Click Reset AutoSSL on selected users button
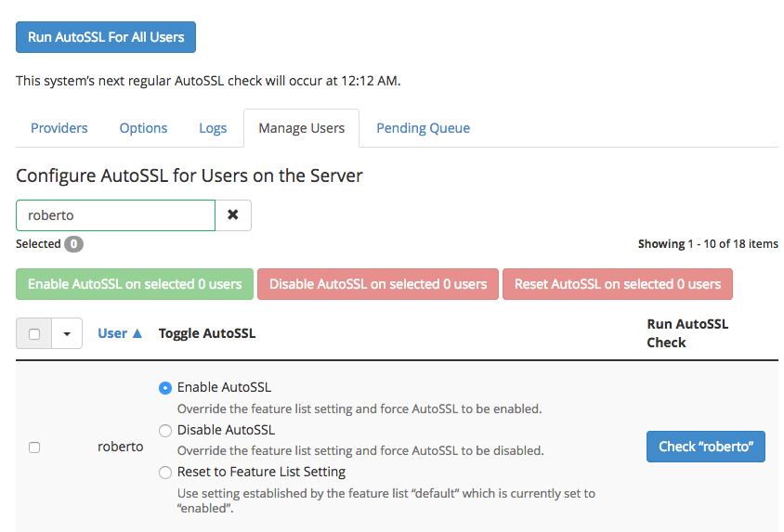This screenshot has height=532, width=784. [x=618, y=284]
